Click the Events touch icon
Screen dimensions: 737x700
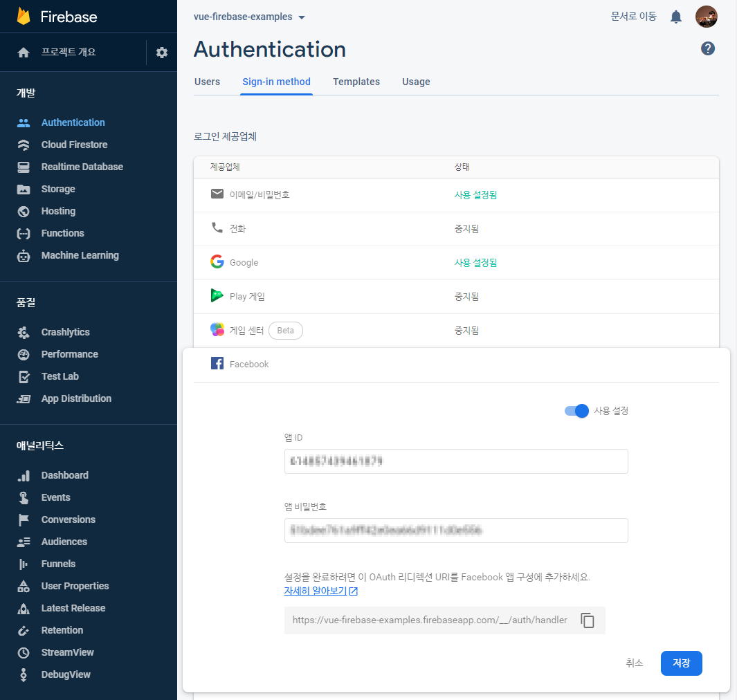click(24, 497)
